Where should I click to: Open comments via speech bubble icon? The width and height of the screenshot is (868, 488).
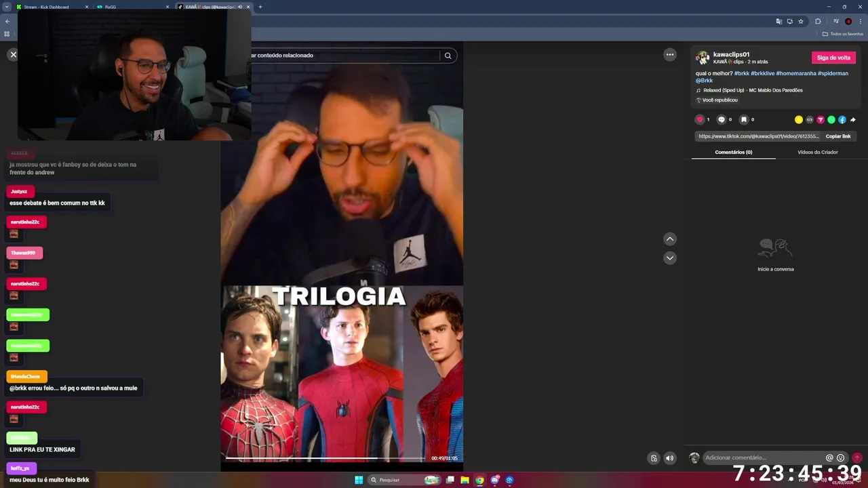[722, 119]
